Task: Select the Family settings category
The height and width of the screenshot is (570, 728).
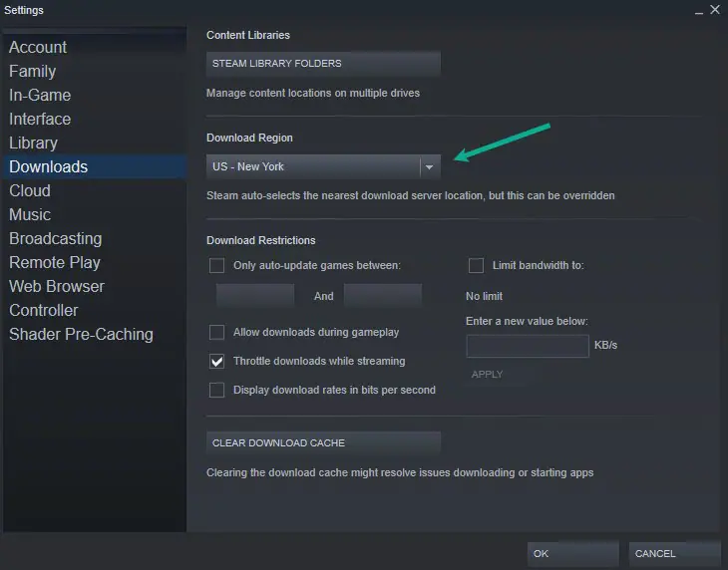Action: [x=33, y=71]
